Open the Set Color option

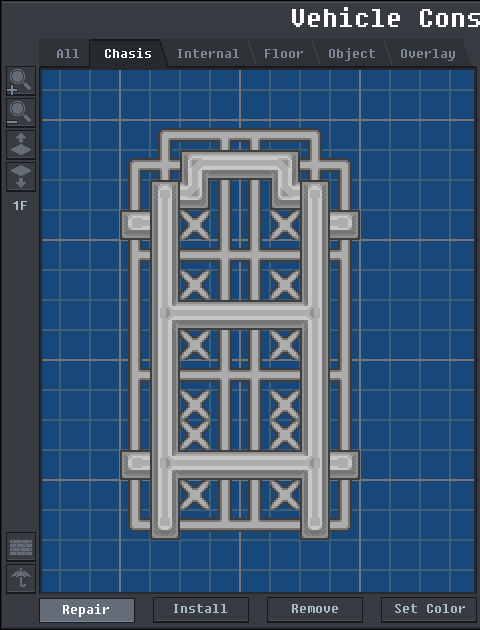pyautogui.click(x=430, y=610)
